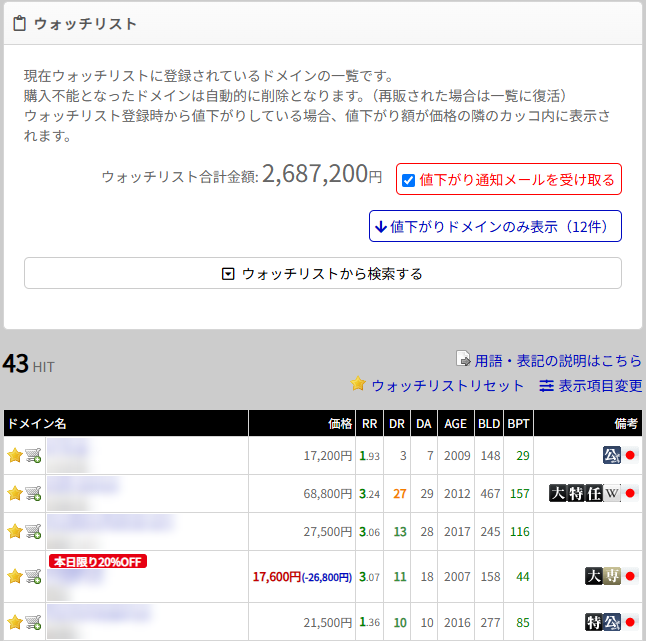Click 公 badge in 17,200円 row
646x641 pixels.
click(612, 455)
